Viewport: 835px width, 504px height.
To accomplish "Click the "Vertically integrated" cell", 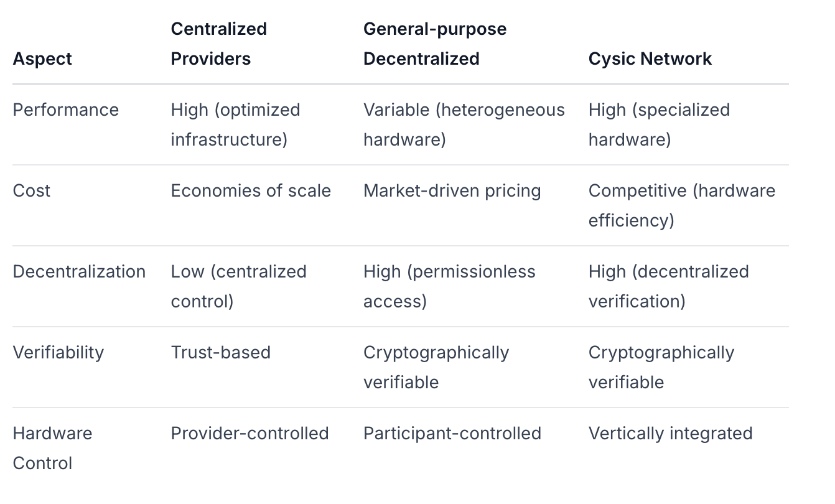I will click(670, 434).
